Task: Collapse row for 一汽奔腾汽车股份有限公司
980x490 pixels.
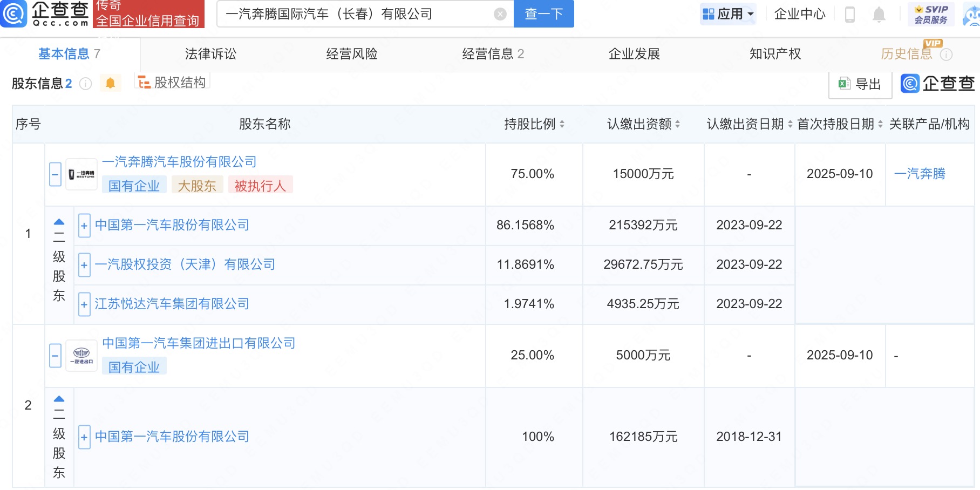Action: (x=55, y=174)
